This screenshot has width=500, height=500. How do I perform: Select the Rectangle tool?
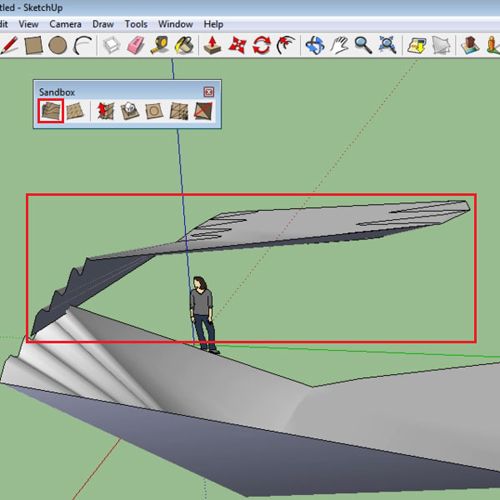[33, 45]
